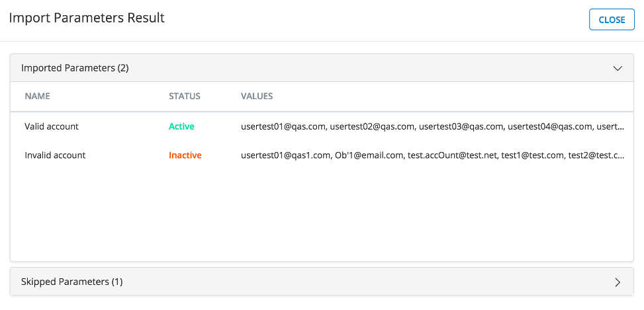Screen dimensions: 644x310
Task: Select the Invalid account parameter name
Action: (55, 156)
